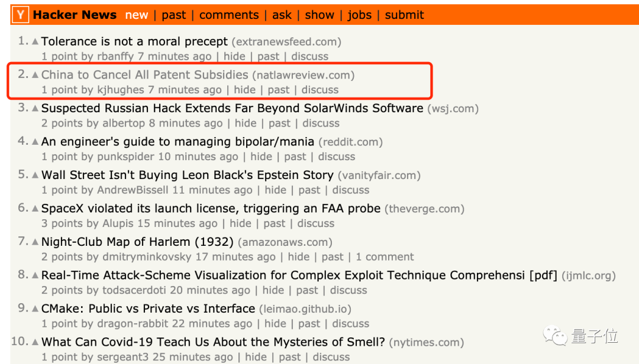Upvote 'An engineer's guide to managing bipolar/mania'
This screenshot has height=364, width=639.
(35, 141)
